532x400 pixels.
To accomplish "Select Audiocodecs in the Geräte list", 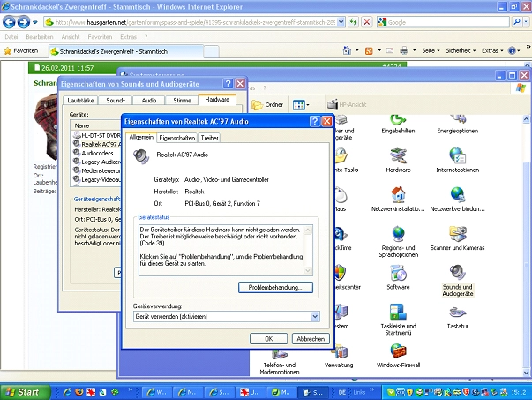I will point(97,153).
